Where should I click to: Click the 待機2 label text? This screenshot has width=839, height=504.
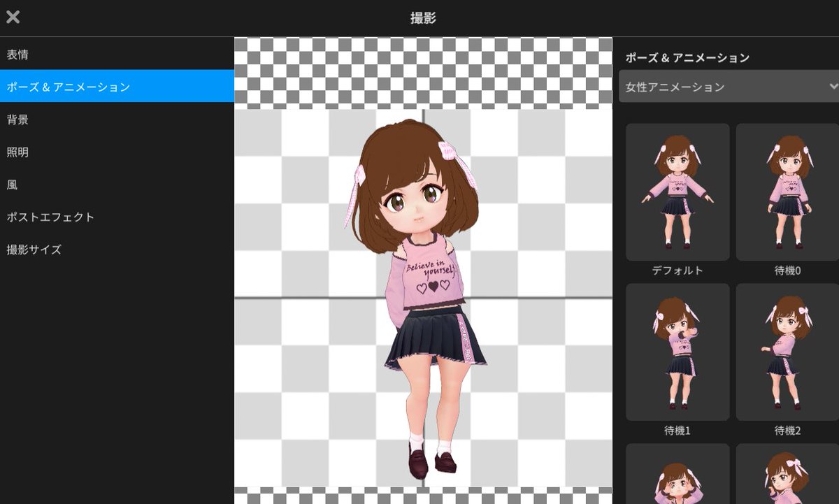(x=788, y=431)
